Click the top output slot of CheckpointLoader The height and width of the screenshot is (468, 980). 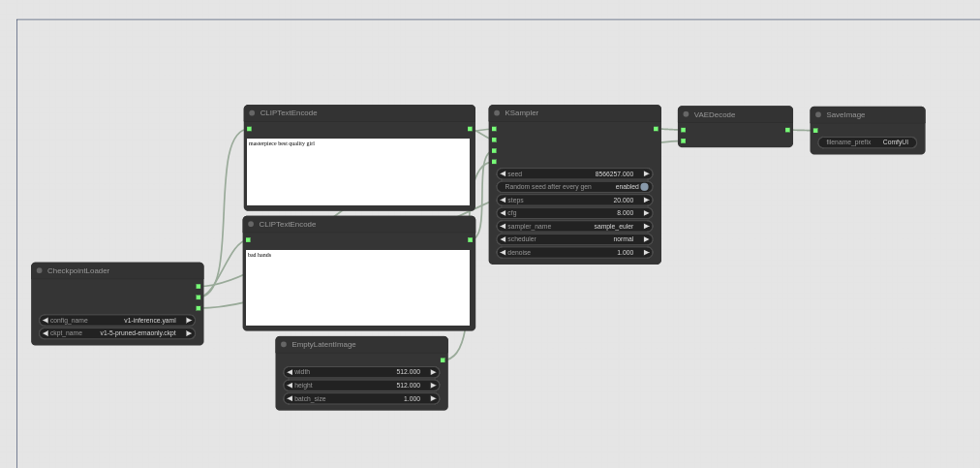199,287
